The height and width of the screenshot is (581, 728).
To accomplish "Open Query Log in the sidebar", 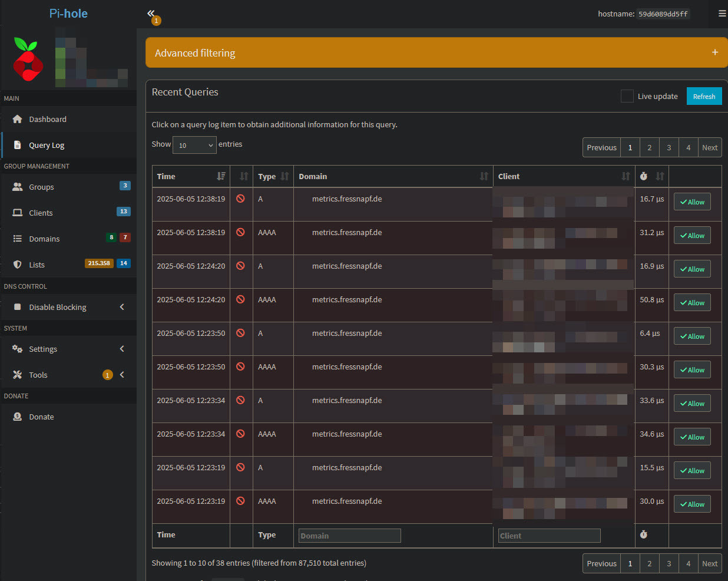I will (x=47, y=145).
